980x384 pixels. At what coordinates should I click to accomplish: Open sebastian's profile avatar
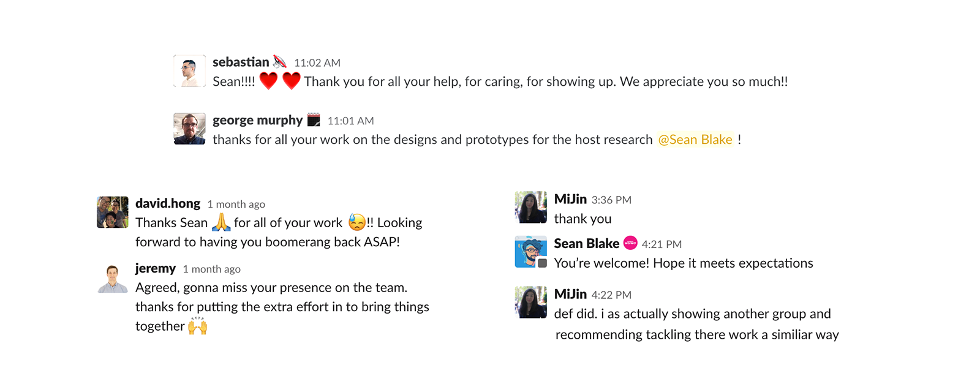pos(189,70)
